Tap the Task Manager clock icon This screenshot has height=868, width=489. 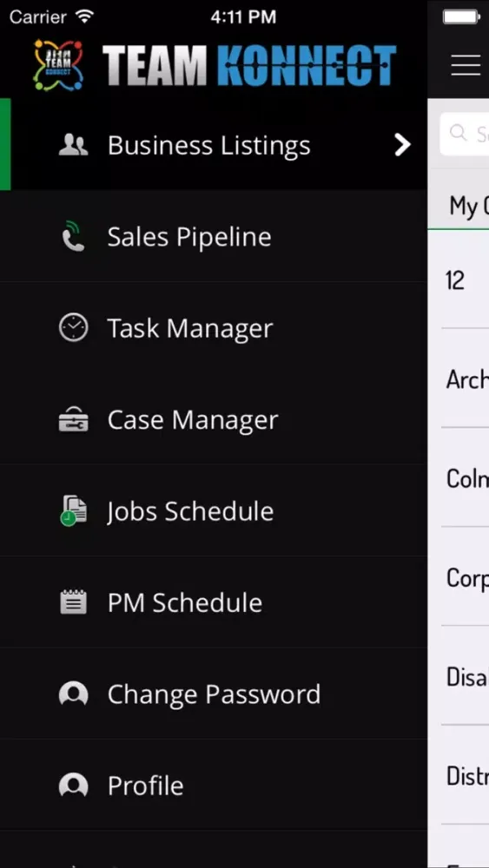pos(73,328)
